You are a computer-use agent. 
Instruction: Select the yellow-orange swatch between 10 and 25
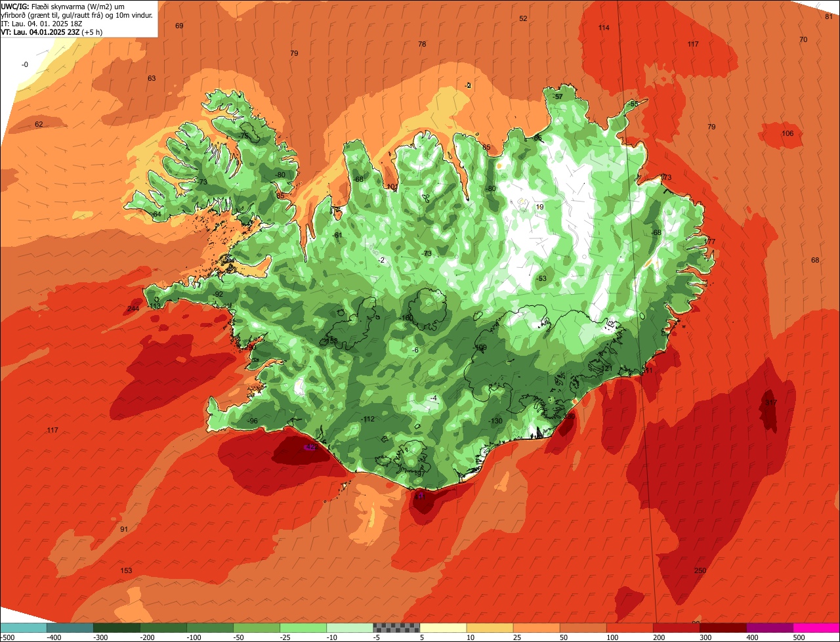[x=490, y=628]
